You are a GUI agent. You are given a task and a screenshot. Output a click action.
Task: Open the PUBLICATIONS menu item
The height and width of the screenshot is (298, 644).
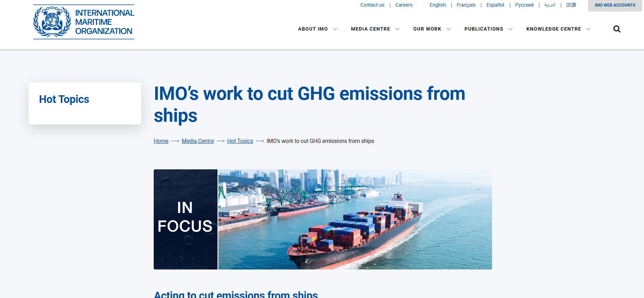pos(483,29)
